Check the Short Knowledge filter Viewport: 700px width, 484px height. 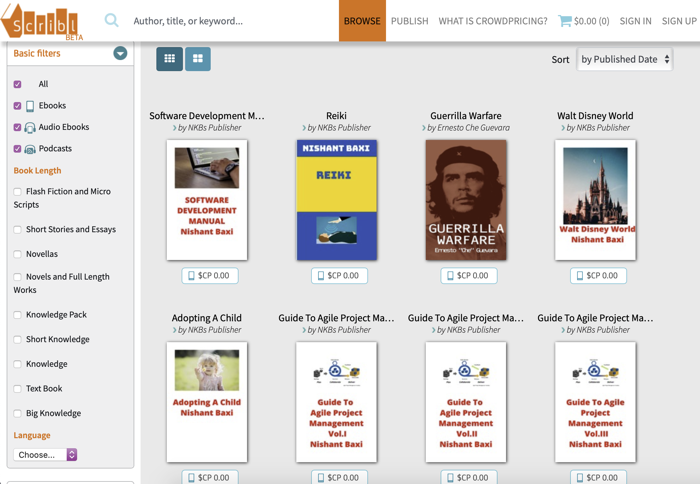(17, 340)
